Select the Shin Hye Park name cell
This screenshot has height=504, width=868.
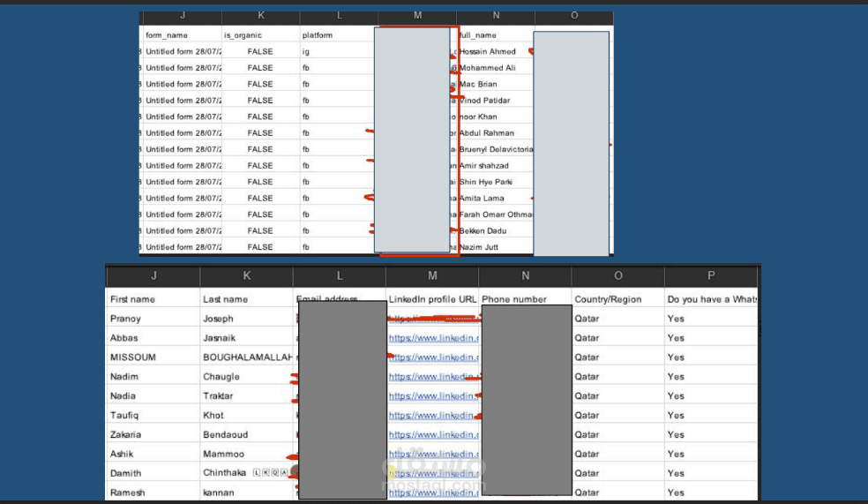[x=496, y=182]
